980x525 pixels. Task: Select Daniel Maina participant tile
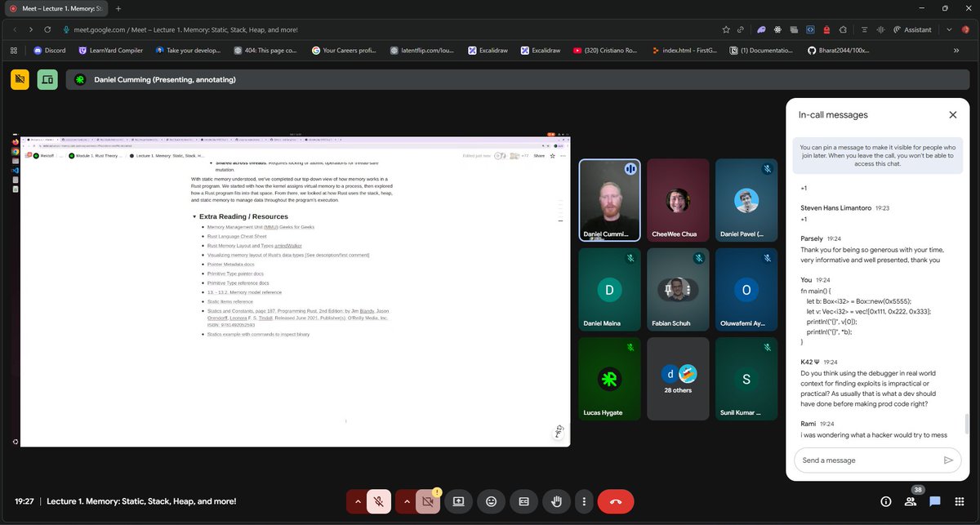[x=609, y=291]
